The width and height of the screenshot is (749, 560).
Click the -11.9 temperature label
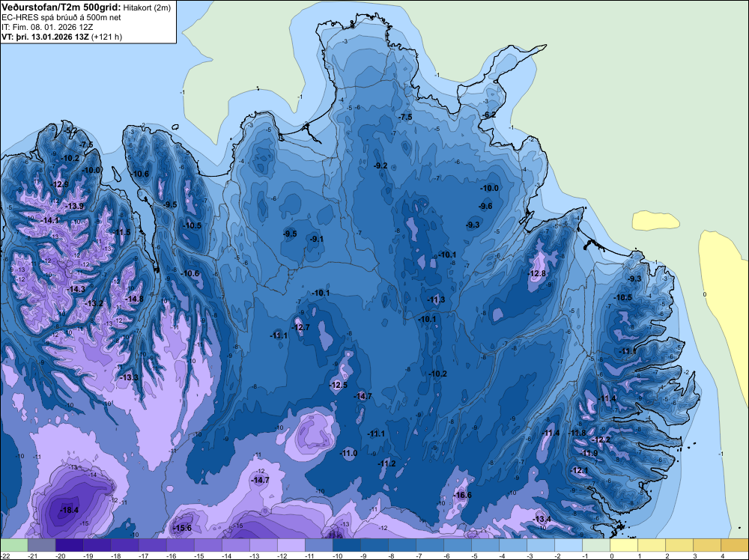coord(589,453)
